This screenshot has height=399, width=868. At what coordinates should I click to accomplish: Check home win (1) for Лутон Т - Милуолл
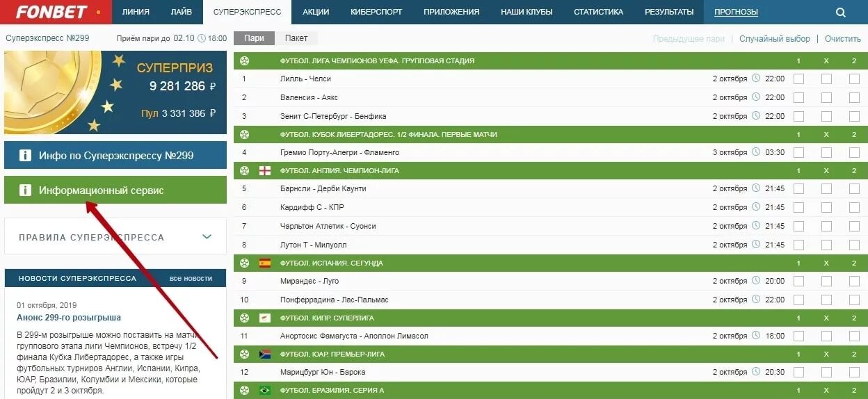click(x=798, y=245)
